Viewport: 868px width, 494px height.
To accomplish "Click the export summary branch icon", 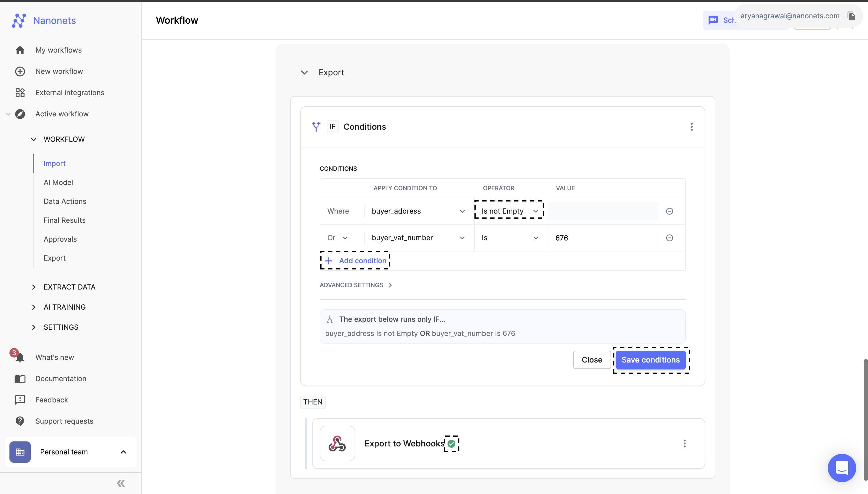I will tap(330, 319).
